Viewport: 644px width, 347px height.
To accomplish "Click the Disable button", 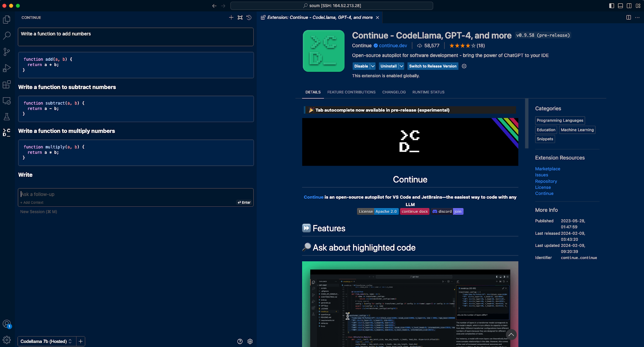I will click(x=361, y=66).
